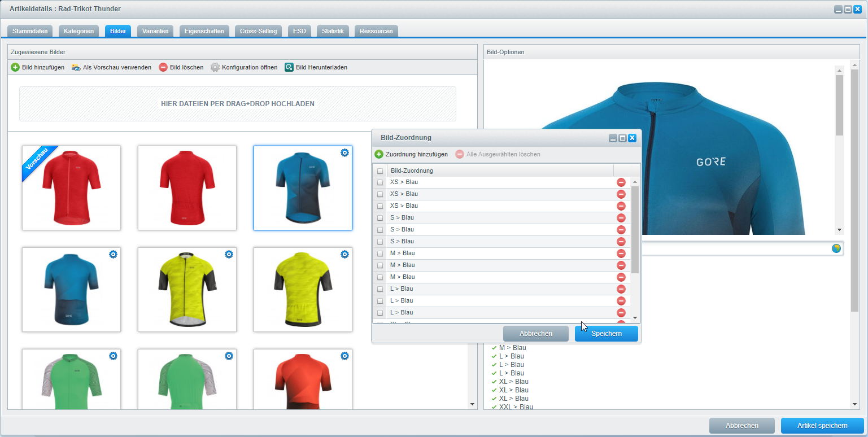Delete the image with Bild löschen
868x437 pixels.
pyautogui.click(x=181, y=67)
